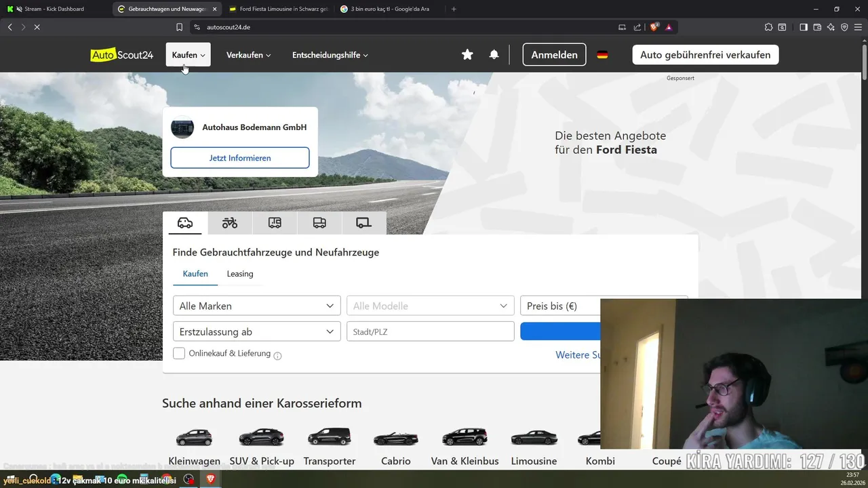Open saved favorites star icon

pos(467,55)
